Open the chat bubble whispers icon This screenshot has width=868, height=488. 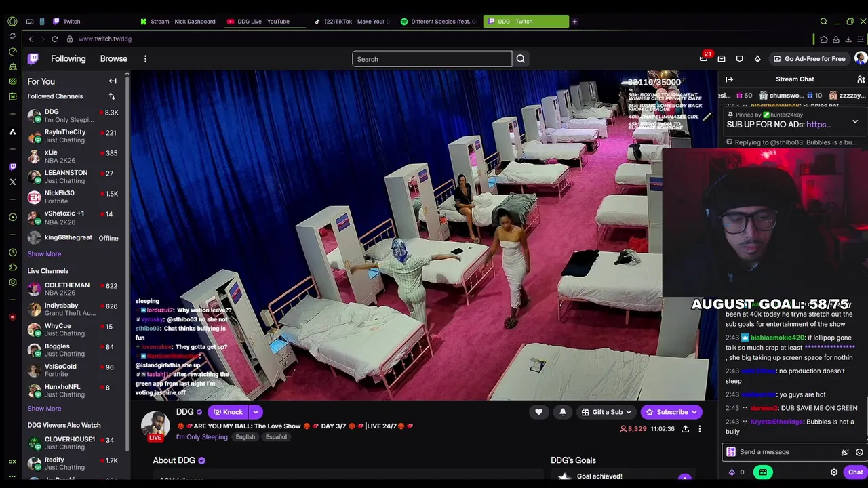[739, 59]
